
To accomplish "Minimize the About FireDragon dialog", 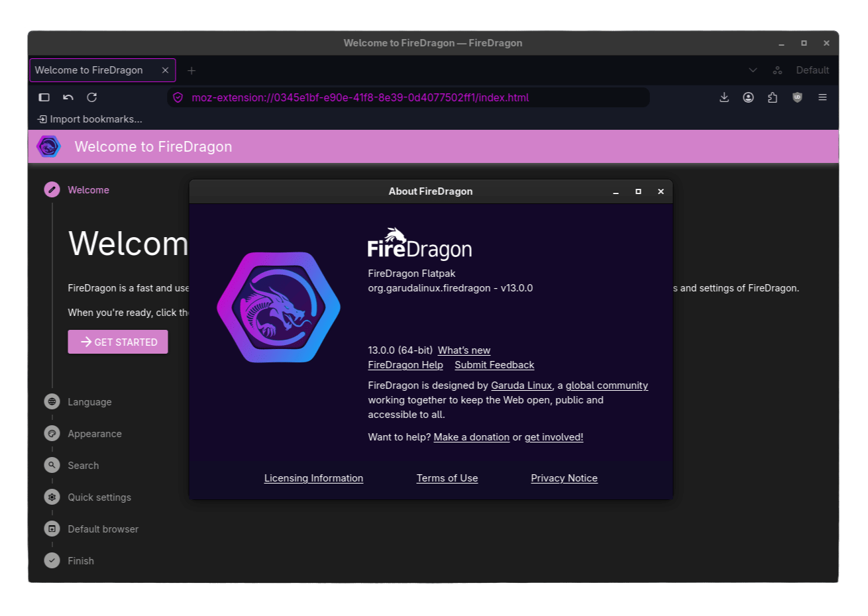I will pos(616,191).
